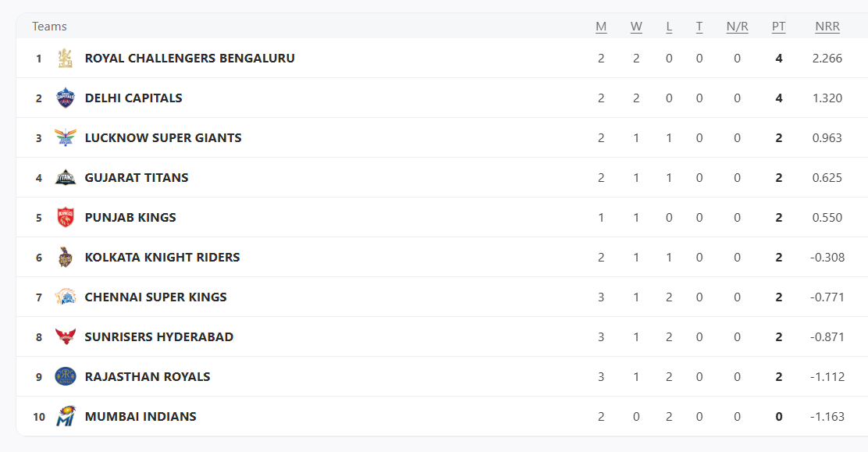Open the Mumbai Indians team name
Viewport: 868px width, 452px height.
click(141, 417)
